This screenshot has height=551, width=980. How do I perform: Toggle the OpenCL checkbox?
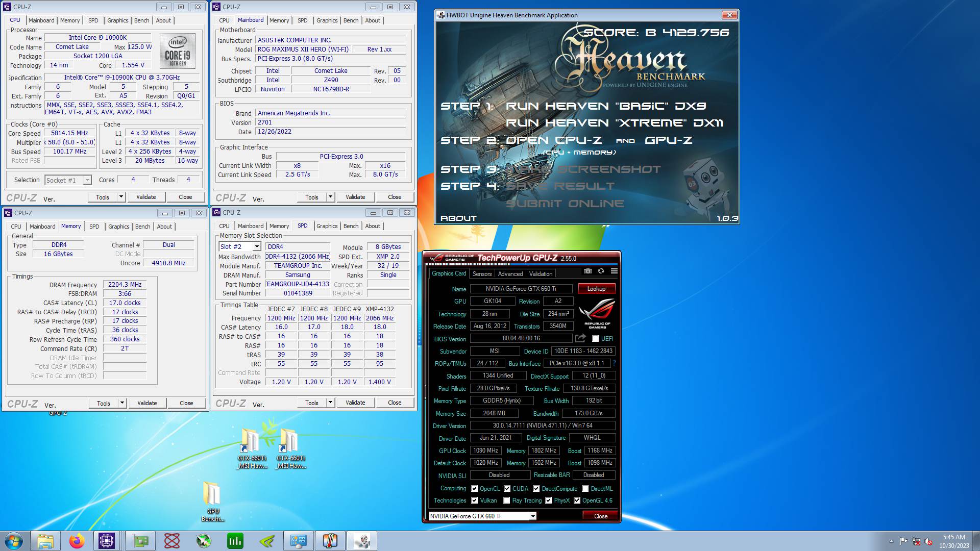click(474, 488)
